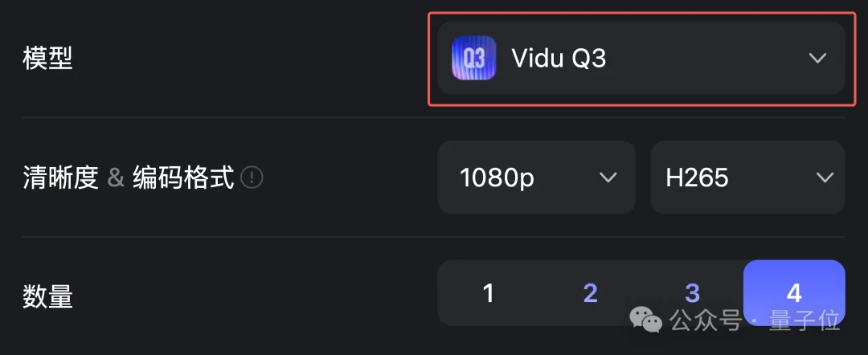Click the chevron arrow next to 1080p
The height and width of the screenshot is (355, 868).
pyautogui.click(x=608, y=177)
